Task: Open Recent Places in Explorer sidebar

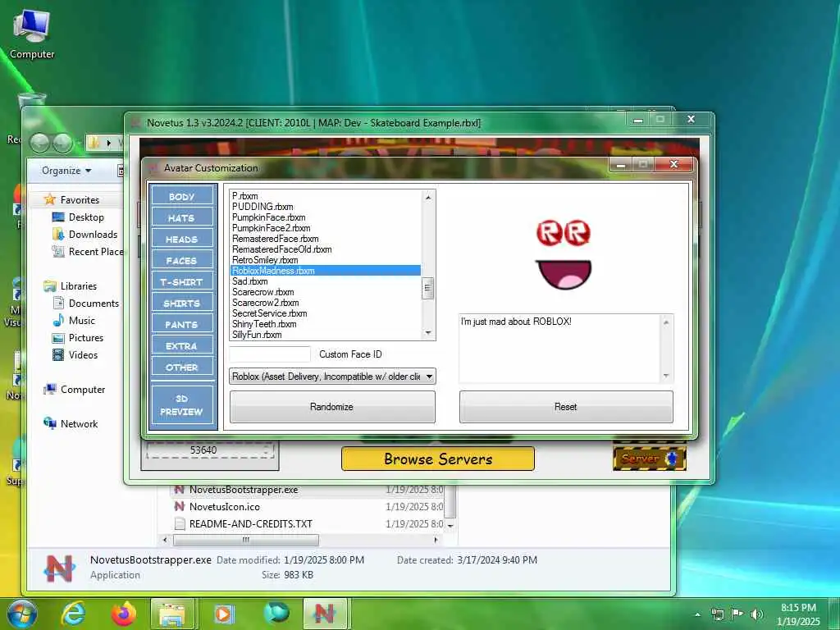Action: pyautogui.click(x=88, y=251)
